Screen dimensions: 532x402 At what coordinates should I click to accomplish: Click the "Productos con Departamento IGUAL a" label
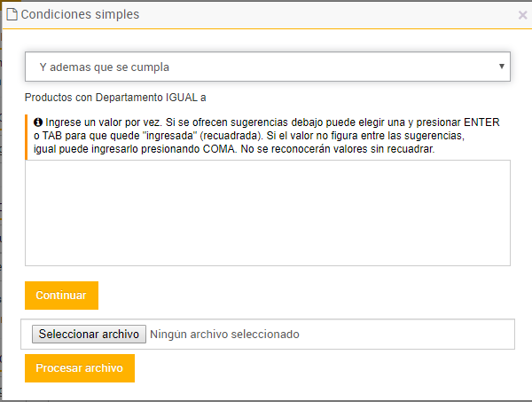point(115,97)
